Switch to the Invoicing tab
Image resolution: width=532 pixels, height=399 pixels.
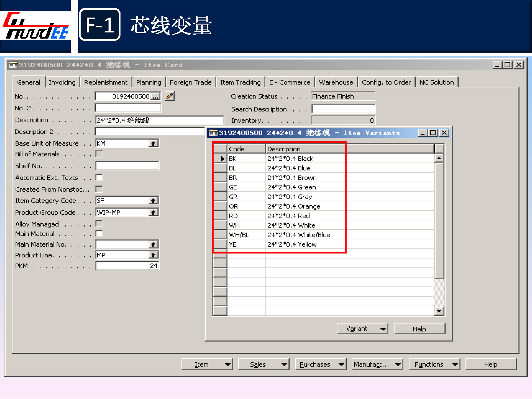click(62, 82)
